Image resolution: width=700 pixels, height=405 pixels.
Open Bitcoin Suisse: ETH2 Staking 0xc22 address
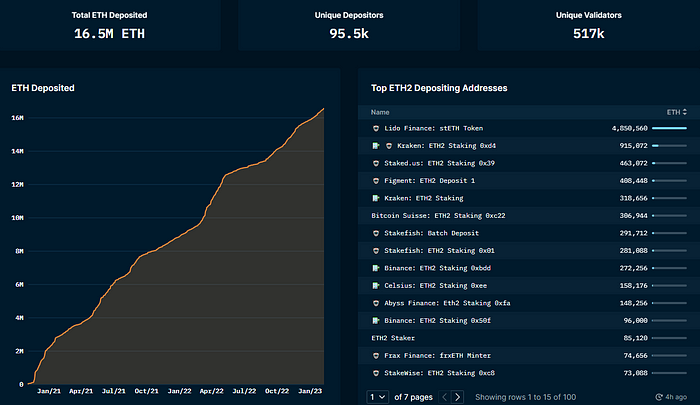438,216
